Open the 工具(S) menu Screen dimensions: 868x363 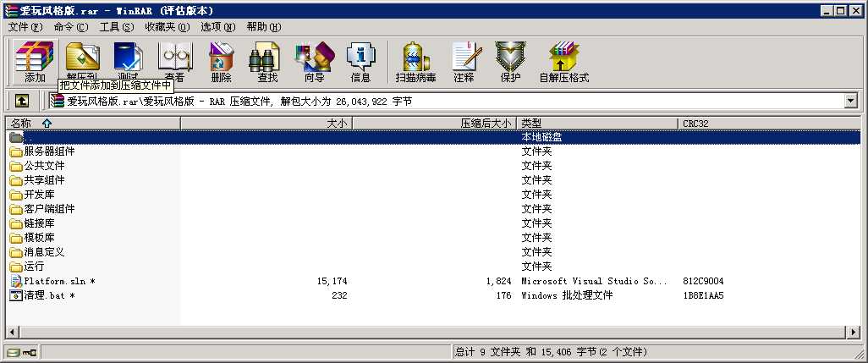coord(116,27)
